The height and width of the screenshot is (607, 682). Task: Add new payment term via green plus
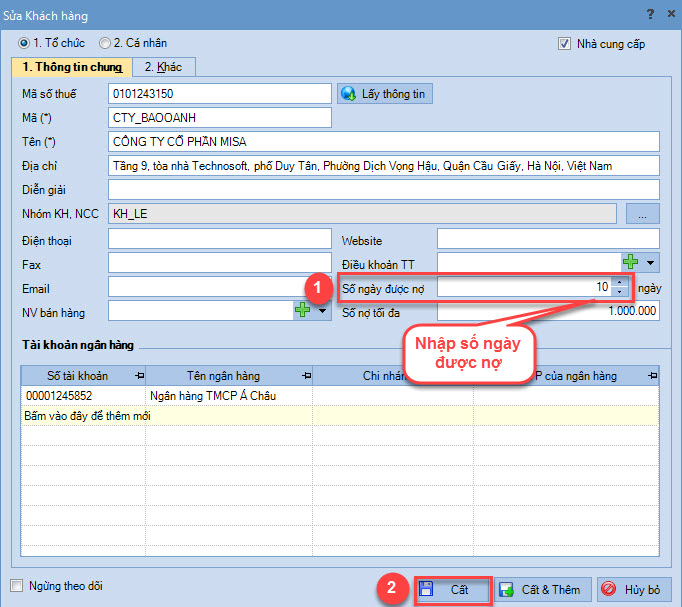click(x=630, y=262)
